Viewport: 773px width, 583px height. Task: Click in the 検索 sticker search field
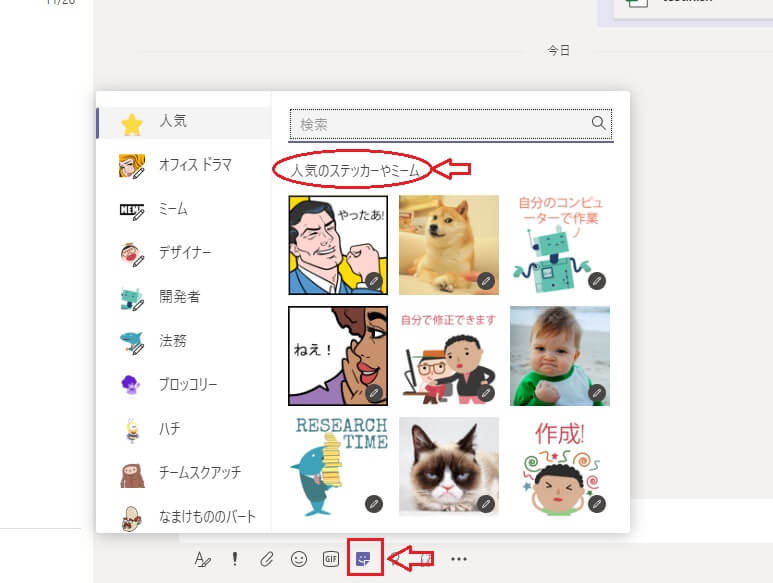[x=440, y=124]
